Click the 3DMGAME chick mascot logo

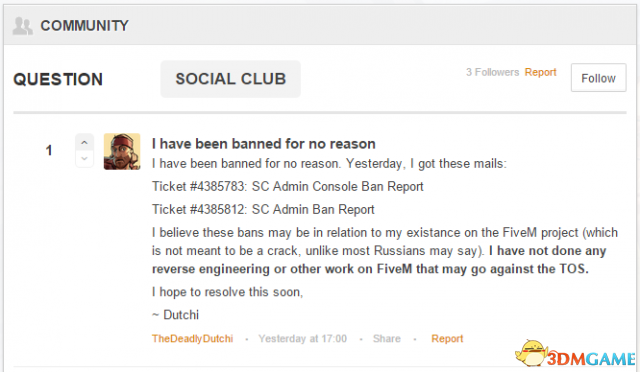(531, 353)
